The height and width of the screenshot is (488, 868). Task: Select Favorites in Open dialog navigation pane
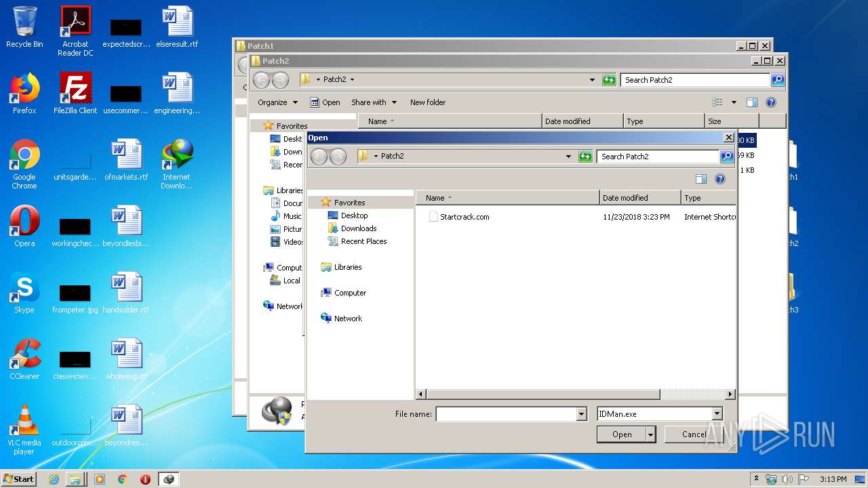point(349,203)
